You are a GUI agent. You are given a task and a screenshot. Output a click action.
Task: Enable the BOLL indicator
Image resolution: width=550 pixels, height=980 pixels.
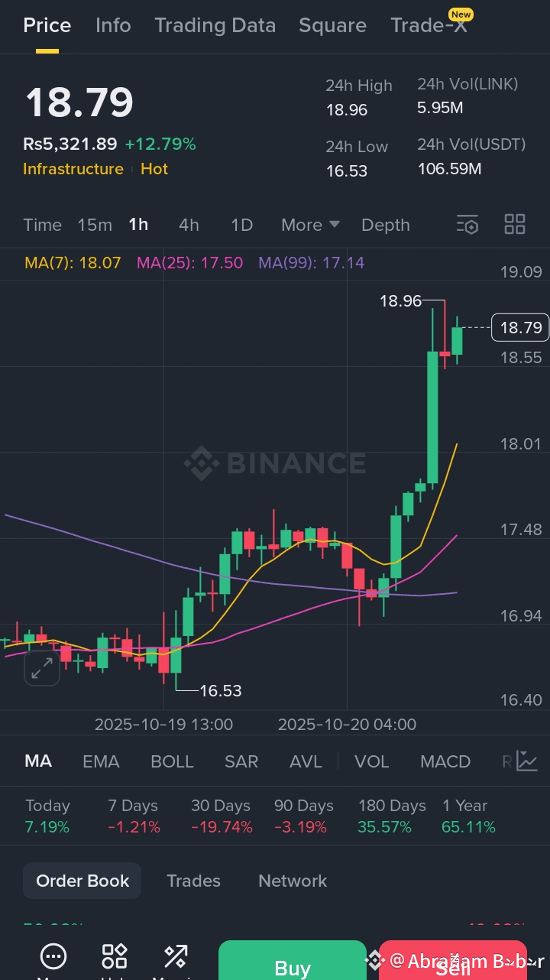click(x=172, y=761)
